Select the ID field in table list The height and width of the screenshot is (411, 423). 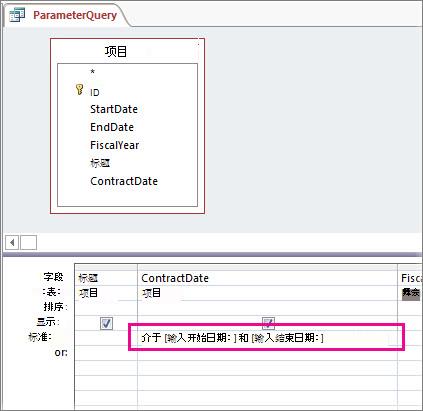(95, 93)
